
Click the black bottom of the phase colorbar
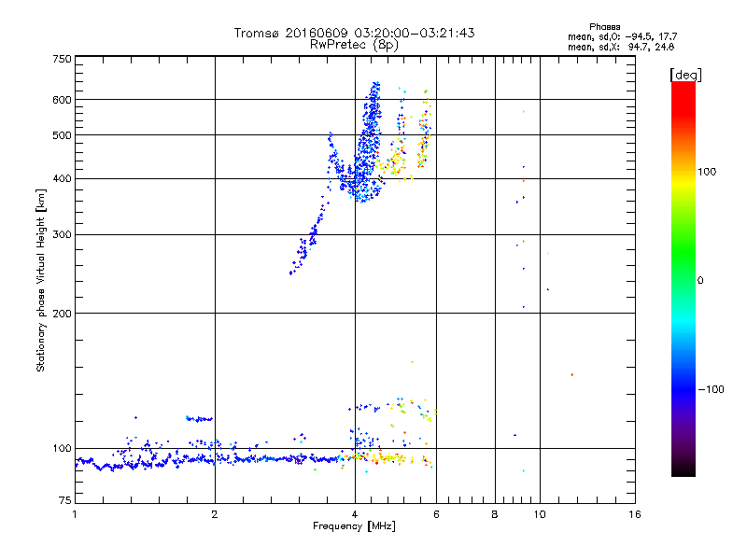[684, 469]
